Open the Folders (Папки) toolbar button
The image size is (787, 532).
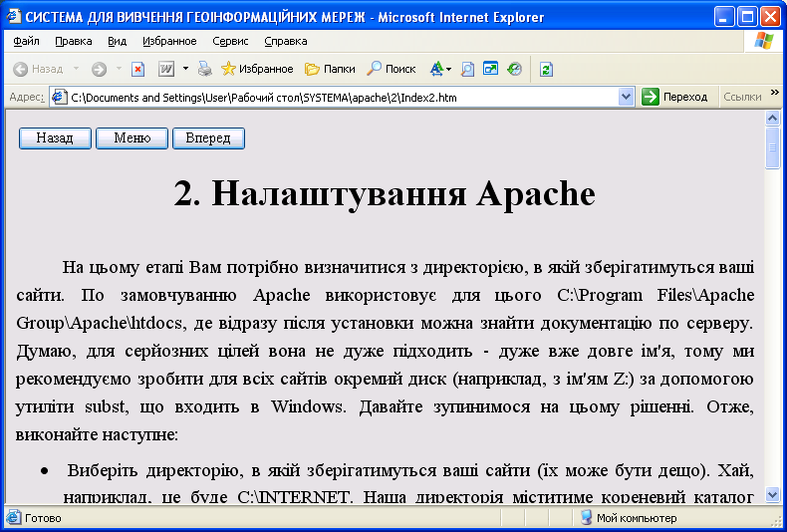coord(330,69)
